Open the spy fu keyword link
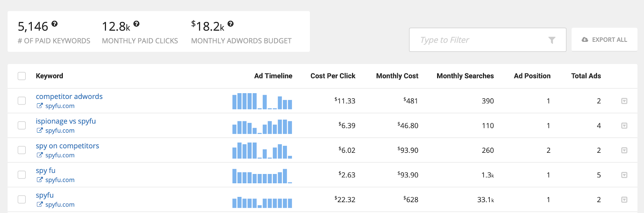Image resolution: width=644 pixels, height=213 pixels. point(46,170)
